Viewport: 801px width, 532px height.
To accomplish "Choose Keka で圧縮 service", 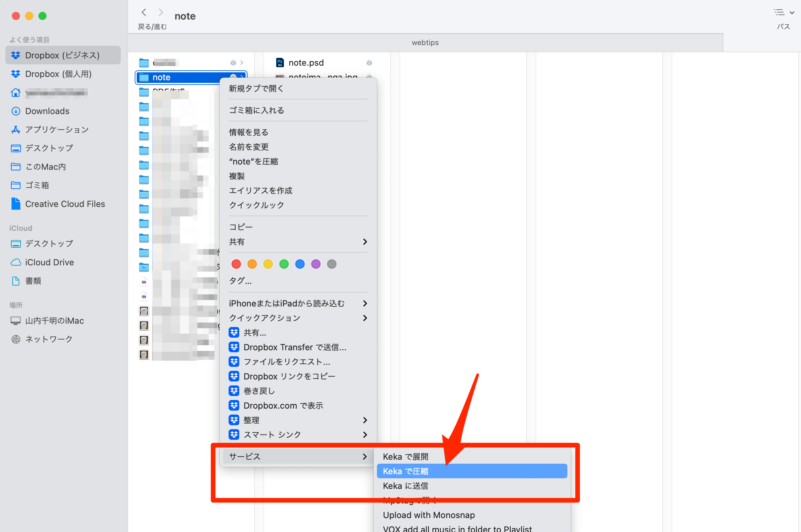I will pos(472,471).
